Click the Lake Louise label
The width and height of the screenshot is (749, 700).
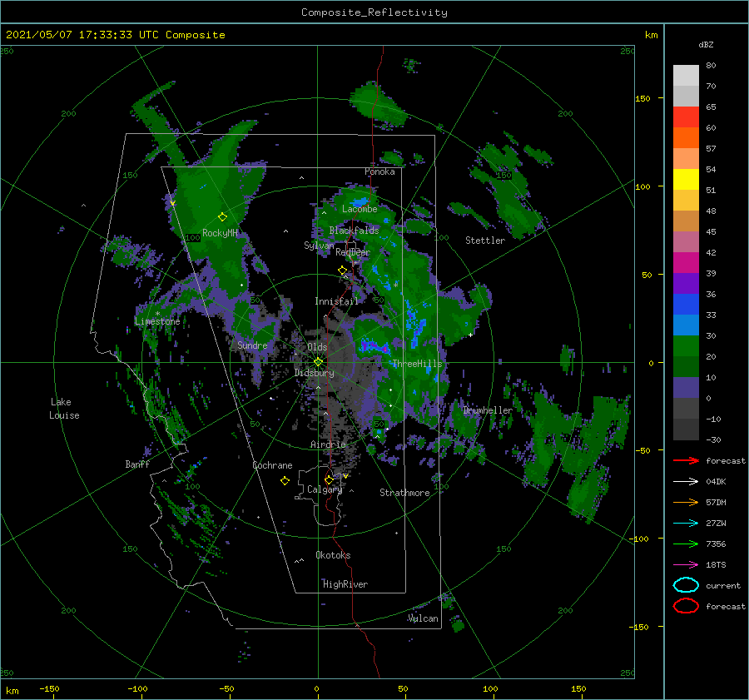click(64, 409)
